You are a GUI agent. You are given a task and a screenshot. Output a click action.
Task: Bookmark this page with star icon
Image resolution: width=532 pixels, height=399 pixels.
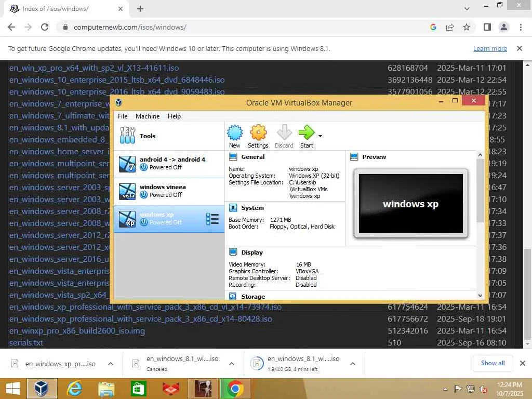(467, 27)
